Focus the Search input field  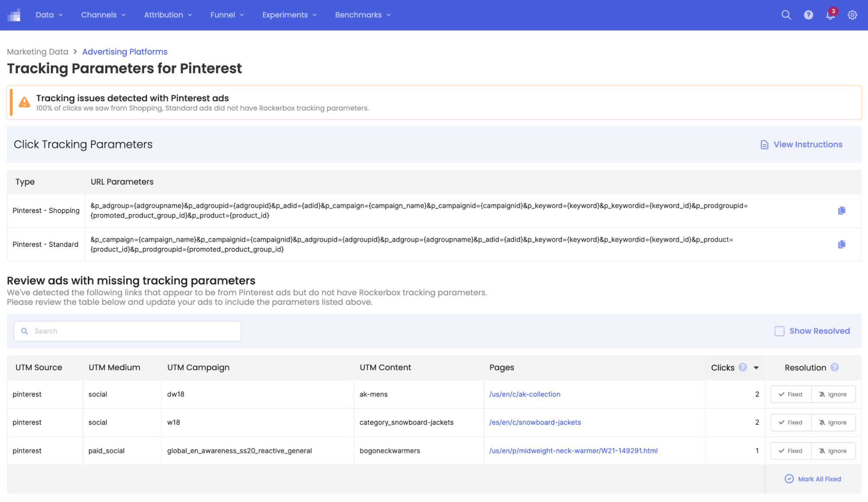127,331
